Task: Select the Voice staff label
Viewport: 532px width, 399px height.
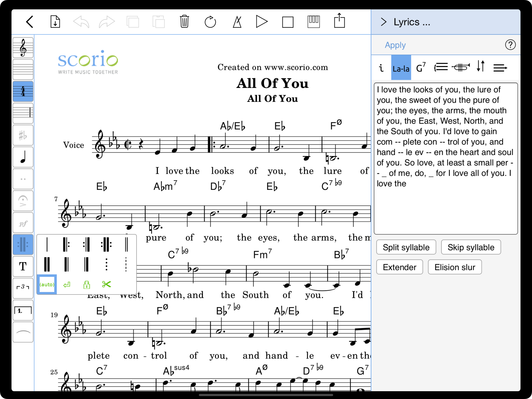Action: (x=73, y=145)
